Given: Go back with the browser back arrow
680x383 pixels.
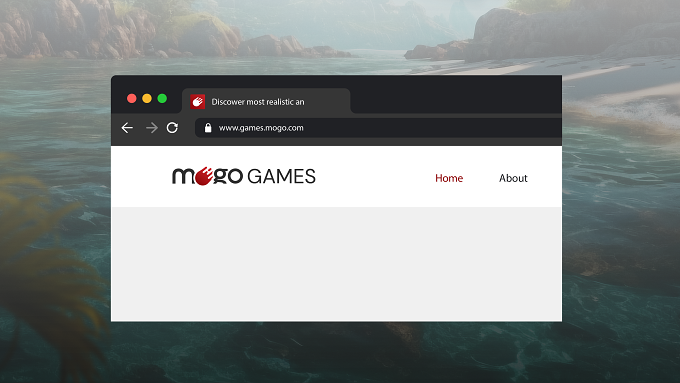Looking at the screenshot, I should coord(127,128).
